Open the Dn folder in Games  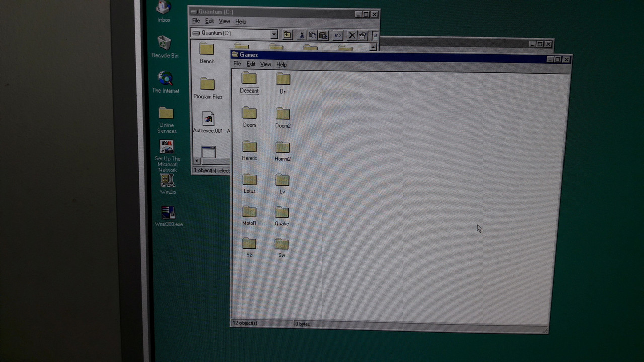coord(283,83)
